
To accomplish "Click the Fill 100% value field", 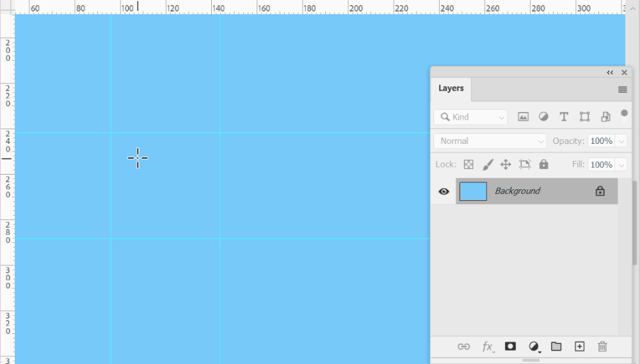I will (x=601, y=164).
